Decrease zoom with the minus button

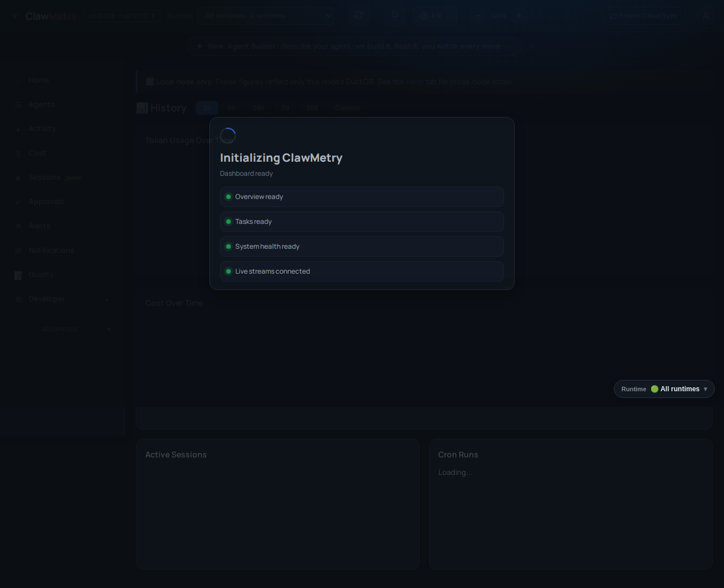[479, 16]
